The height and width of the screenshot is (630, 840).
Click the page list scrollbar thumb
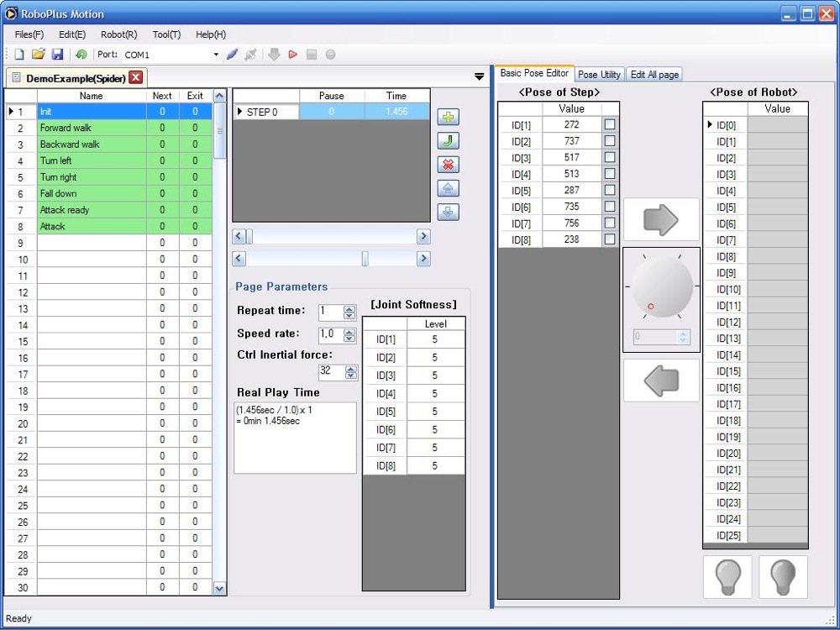tap(219, 130)
